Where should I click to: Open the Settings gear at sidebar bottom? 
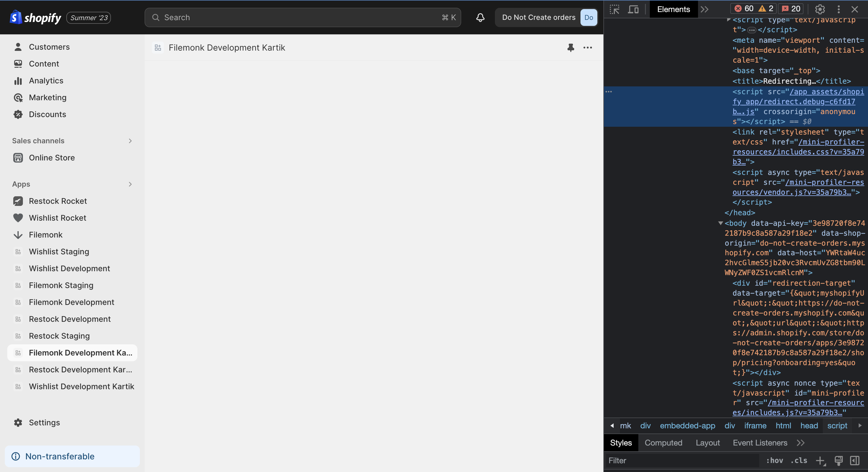(18, 423)
